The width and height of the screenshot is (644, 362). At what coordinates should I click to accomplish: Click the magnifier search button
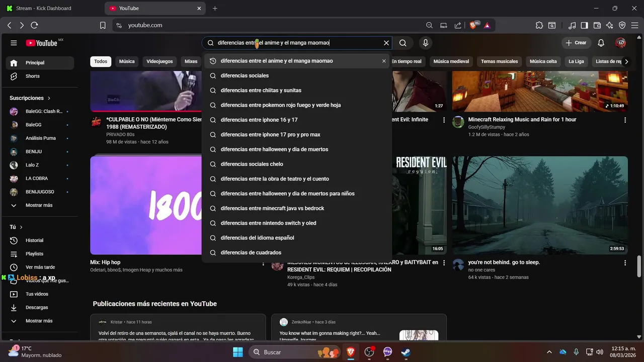(403, 43)
